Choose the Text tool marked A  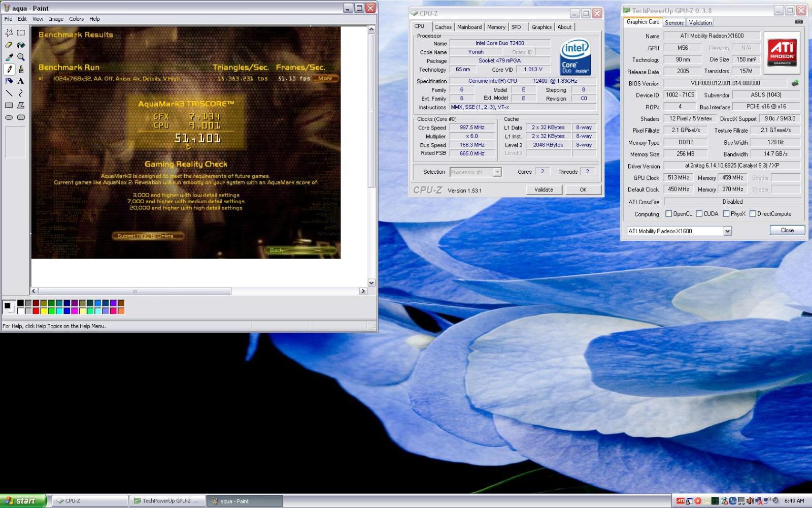21,81
